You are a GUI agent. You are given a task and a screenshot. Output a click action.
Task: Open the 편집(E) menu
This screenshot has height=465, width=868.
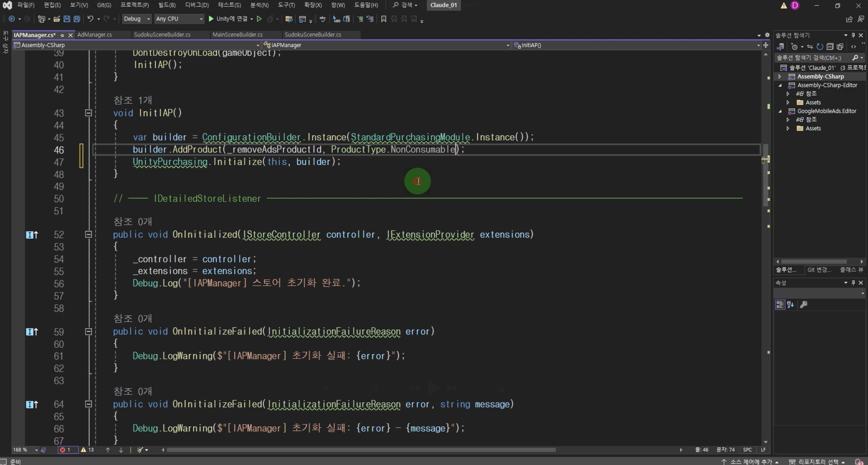click(x=52, y=5)
